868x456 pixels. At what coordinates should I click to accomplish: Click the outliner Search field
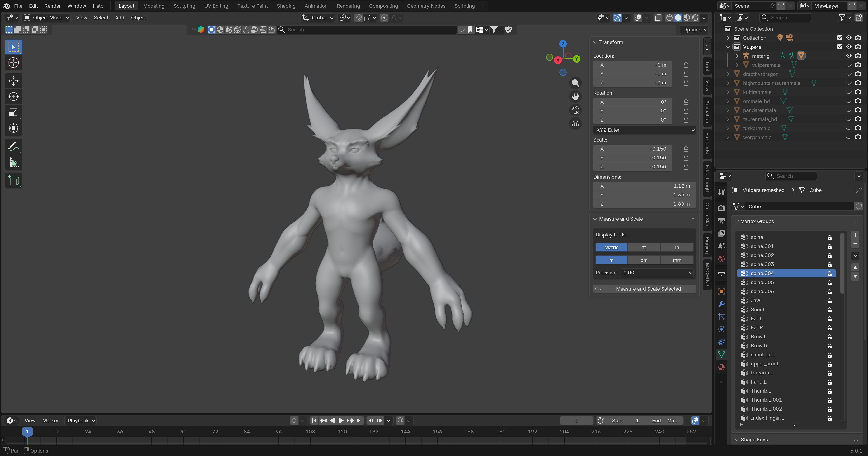point(785,18)
